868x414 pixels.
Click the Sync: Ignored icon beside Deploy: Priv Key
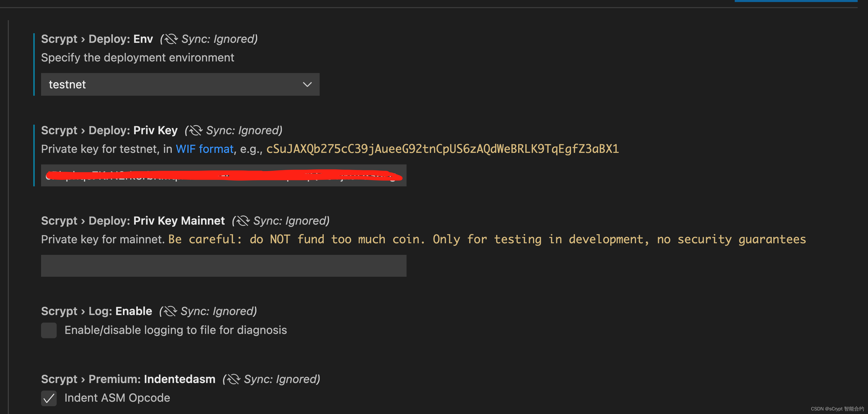click(195, 130)
